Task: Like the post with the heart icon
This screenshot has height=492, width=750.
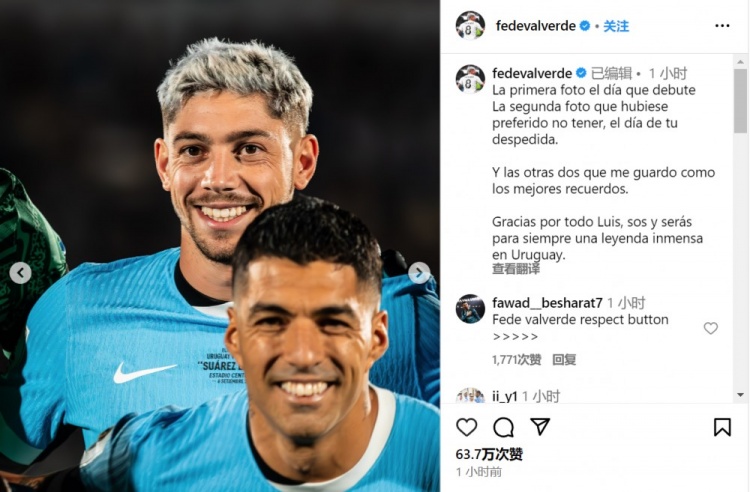Action: 466,427
